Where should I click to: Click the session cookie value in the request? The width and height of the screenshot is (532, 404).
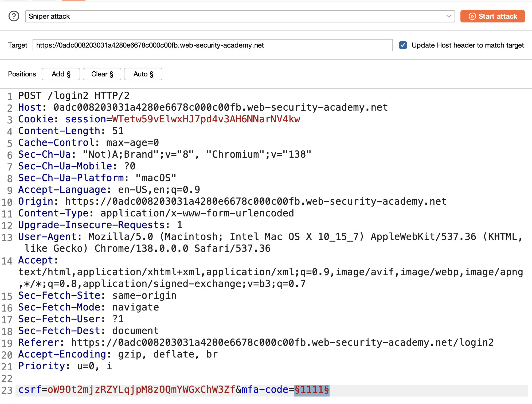coord(206,119)
